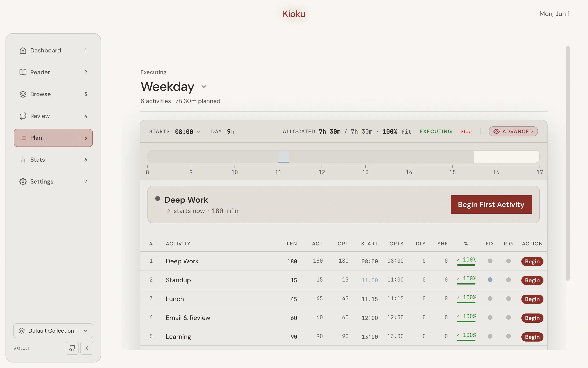The height and width of the screenshot is (368, 588).
Task: Go to the Reader section
Action: tap(53, 72)
